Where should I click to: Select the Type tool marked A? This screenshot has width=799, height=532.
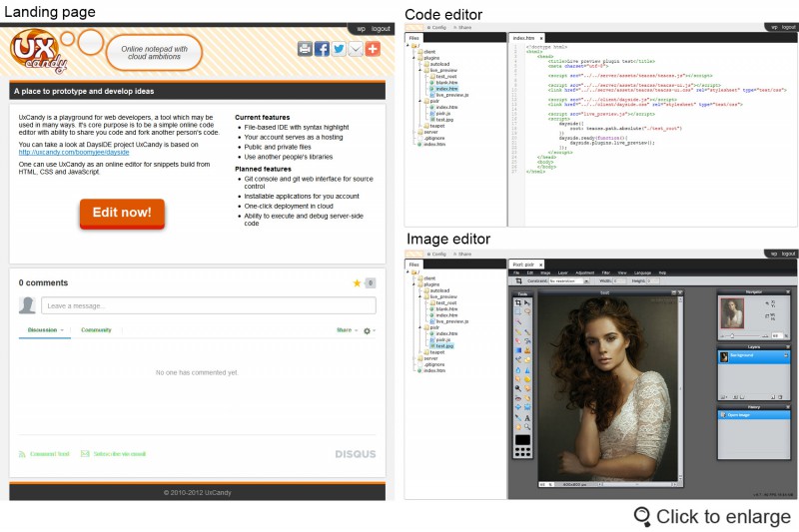pos(527,418)
